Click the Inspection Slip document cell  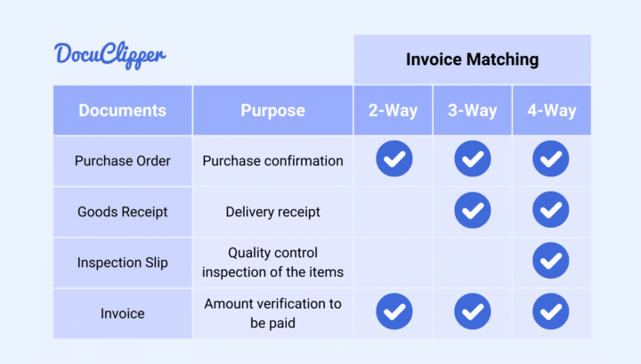(123, 263)
